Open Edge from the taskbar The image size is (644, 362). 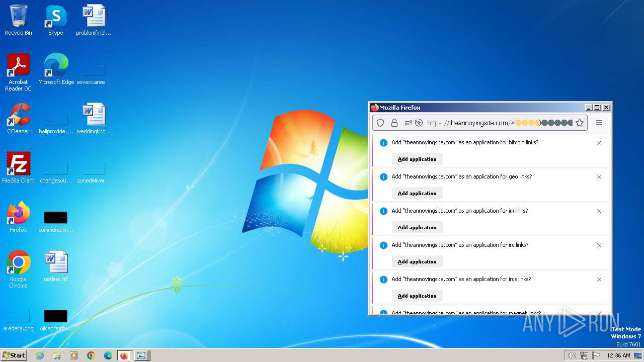pyautogui.click(x=108, y=355)
